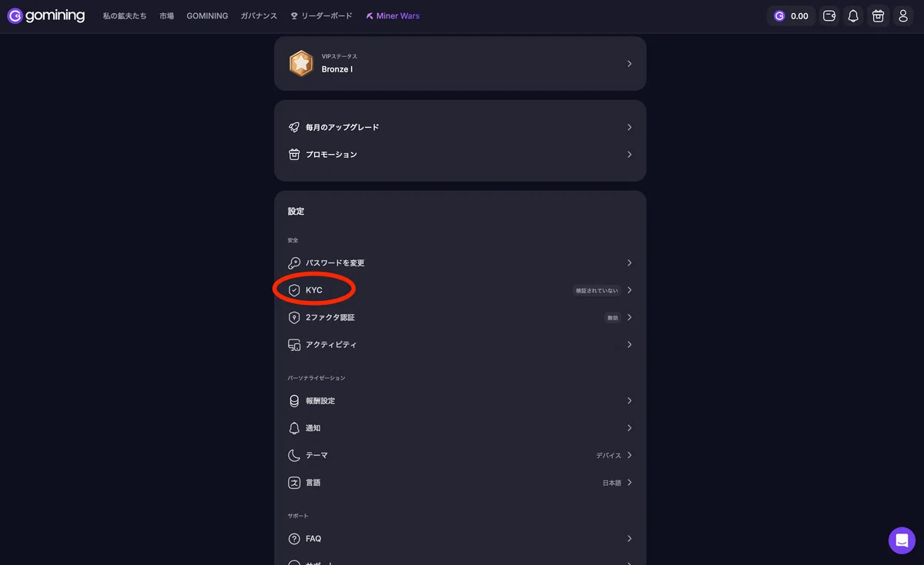Open the purple chat support bubble
The height and width of the screenshot is (565, 924).
(x=902, y=540)
